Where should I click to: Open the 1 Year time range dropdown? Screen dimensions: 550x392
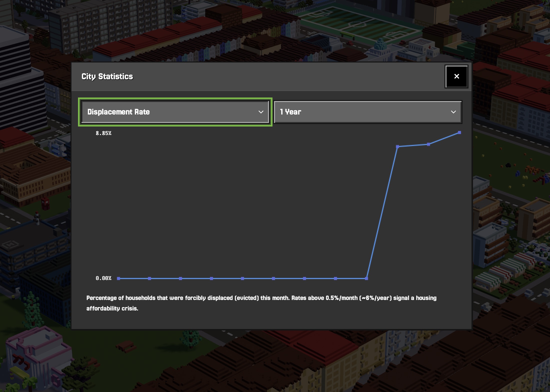tap(368, 112)
